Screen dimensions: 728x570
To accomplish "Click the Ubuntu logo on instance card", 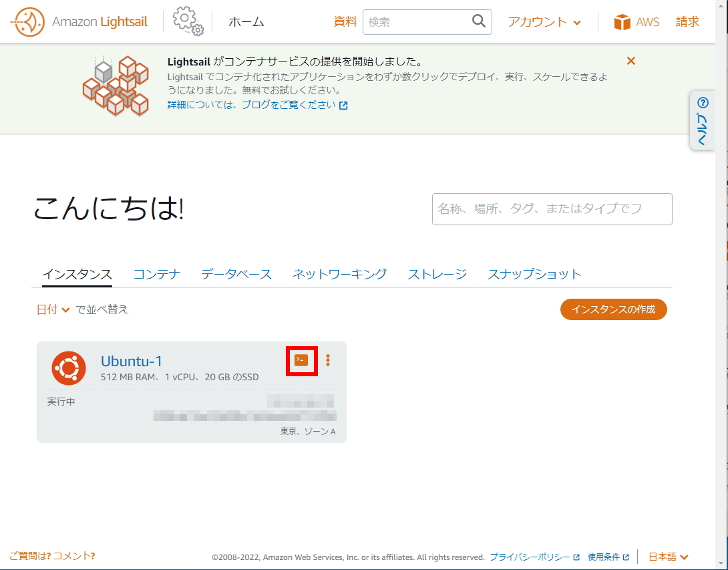I will point(69,368).
